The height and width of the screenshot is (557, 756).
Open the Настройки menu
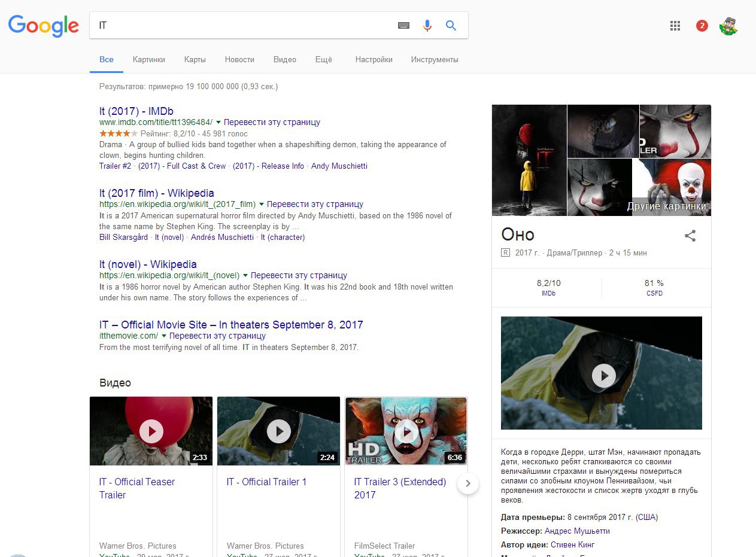coord(374,60)
